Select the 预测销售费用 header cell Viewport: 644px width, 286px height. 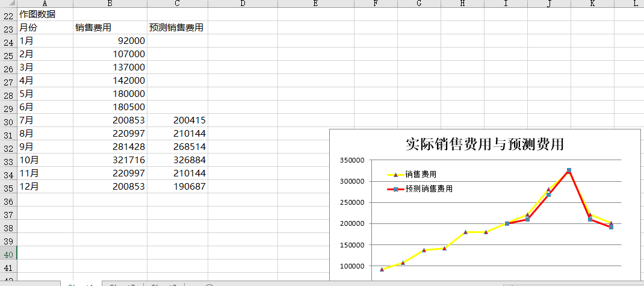(x=177, y=28)
